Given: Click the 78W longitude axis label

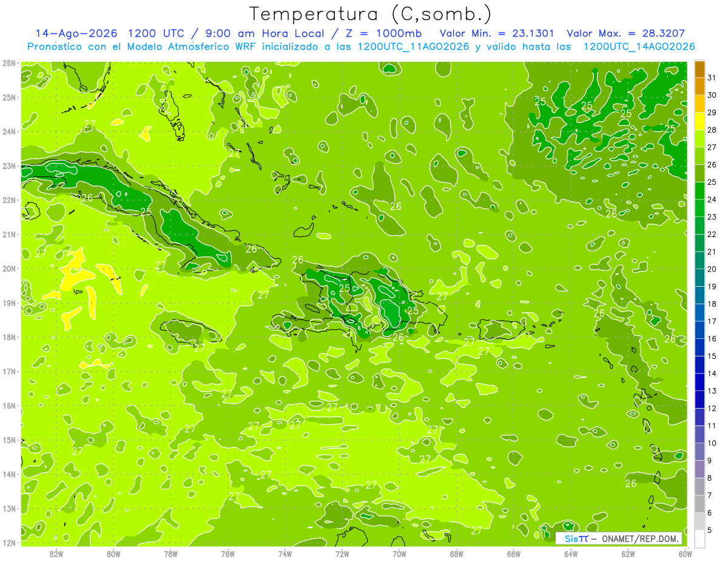Looking at the screenshot, I should click(x=170, y=554).
